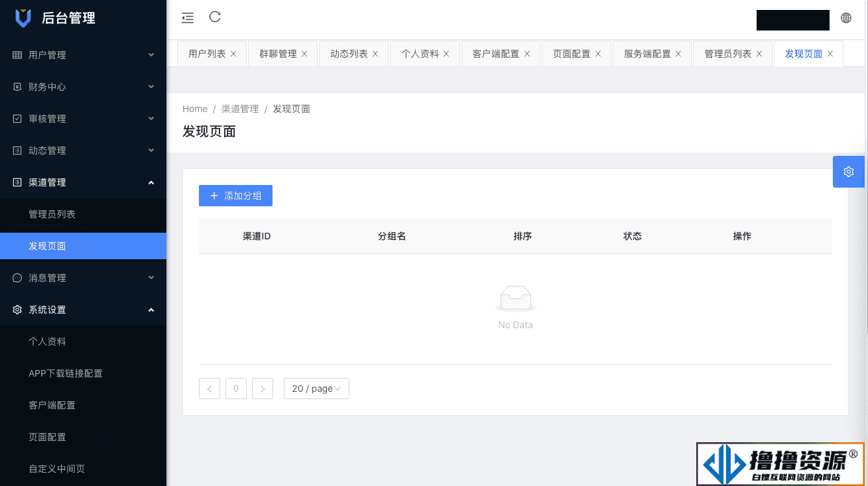Click the 财务中心 sidebar icon

(x=17, y=87)
